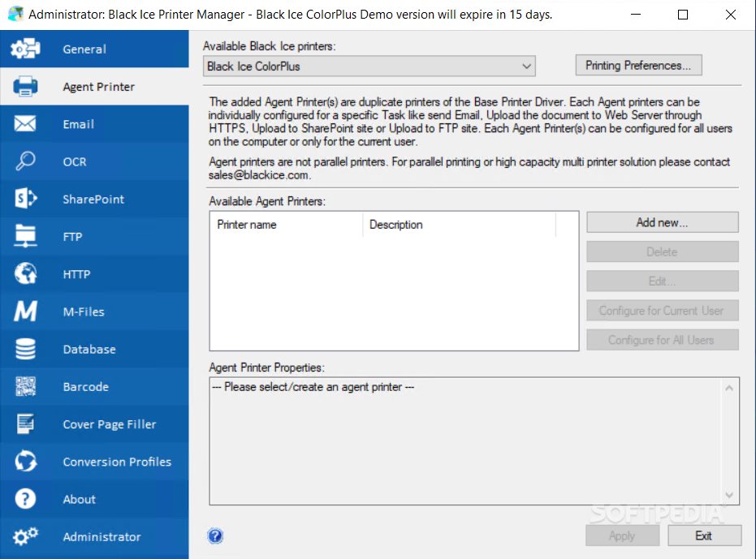
Task: Click the FTP network icon
Action: 25,236
